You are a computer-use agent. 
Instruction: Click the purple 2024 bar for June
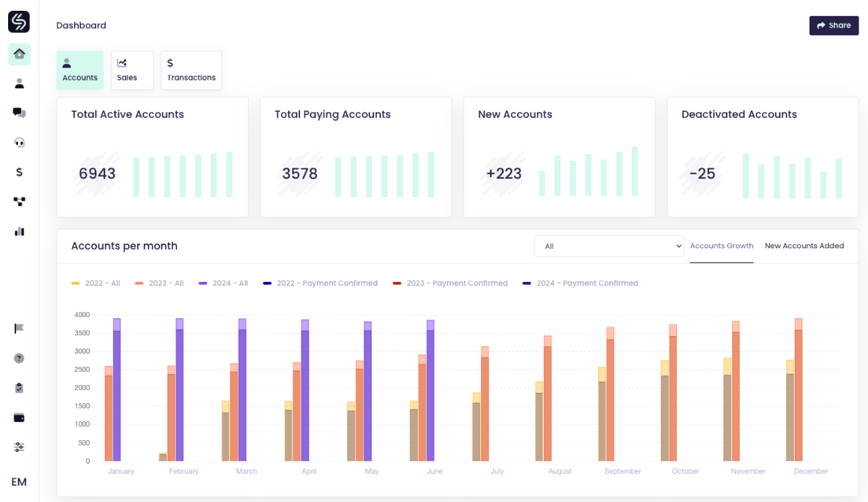point(431,390)
